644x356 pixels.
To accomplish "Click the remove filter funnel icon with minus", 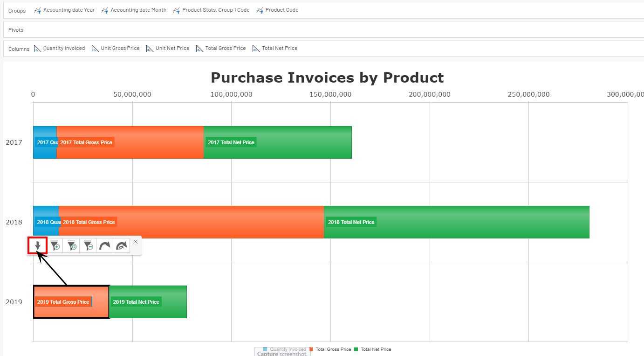I will (x=88, y=245).
